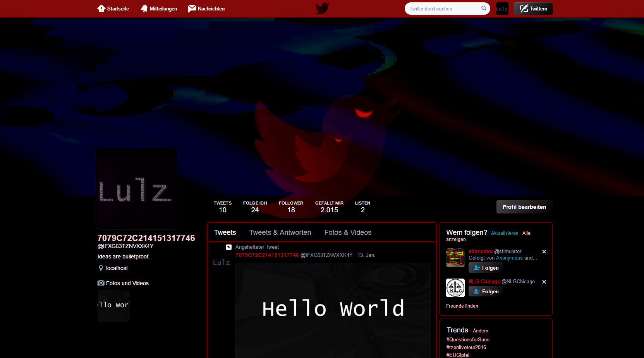The image size is (644, 358).
Task: Click the Startseite home icon
Action: (101, 8)
